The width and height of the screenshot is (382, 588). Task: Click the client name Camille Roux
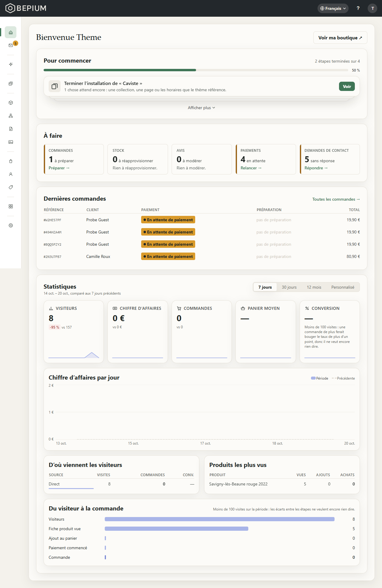click(x=98, y=256)
